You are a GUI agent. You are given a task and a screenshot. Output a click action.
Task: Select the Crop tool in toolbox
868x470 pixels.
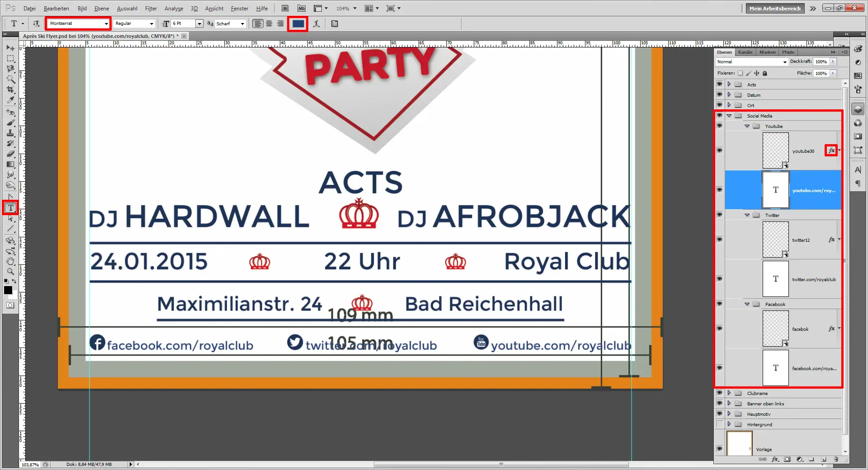point(10,89)
